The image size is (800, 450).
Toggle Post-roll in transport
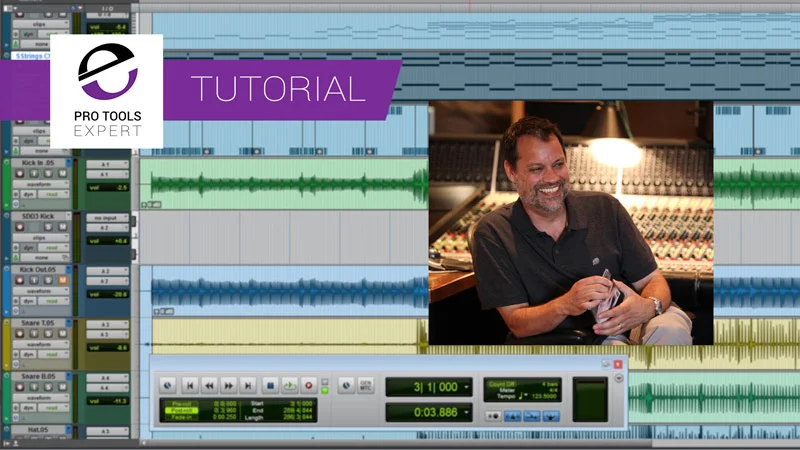[182, 410]
